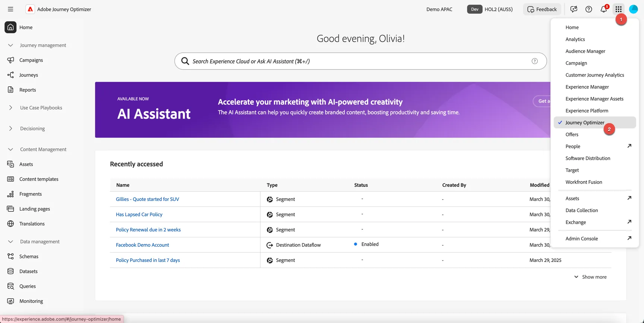Open the Has Lapsed Car Policy link

[139, 214]
